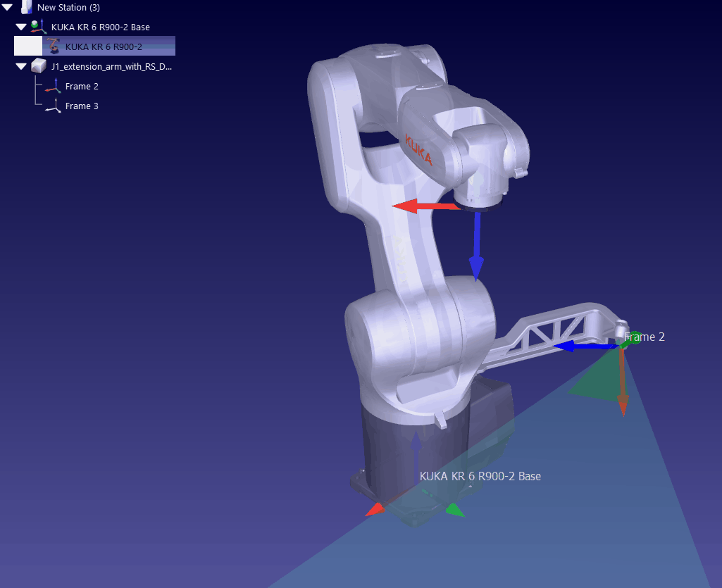Click the red KUKA logo on robot forearm
This screenshot has width=722, height=588.
[418, 149]
